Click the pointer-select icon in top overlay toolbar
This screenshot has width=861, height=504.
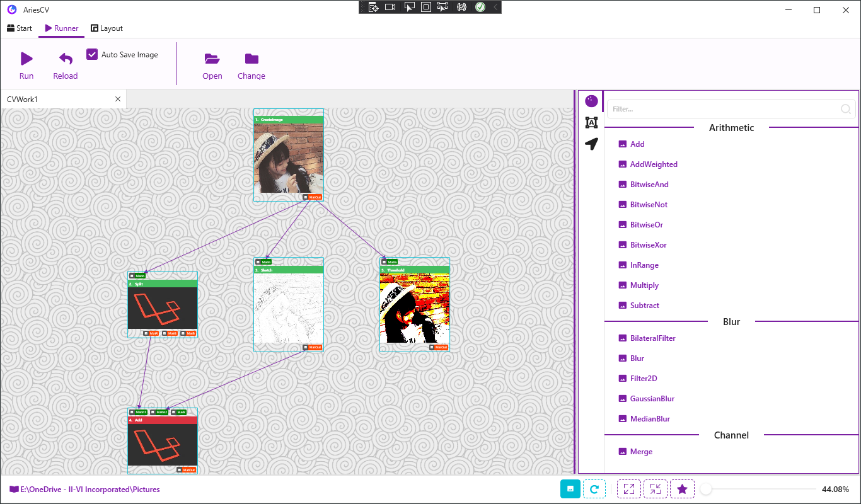(409, 7)
